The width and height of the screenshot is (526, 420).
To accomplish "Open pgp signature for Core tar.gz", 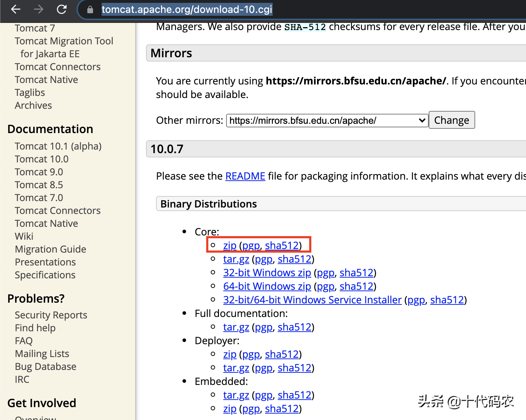I will (264, 259).
